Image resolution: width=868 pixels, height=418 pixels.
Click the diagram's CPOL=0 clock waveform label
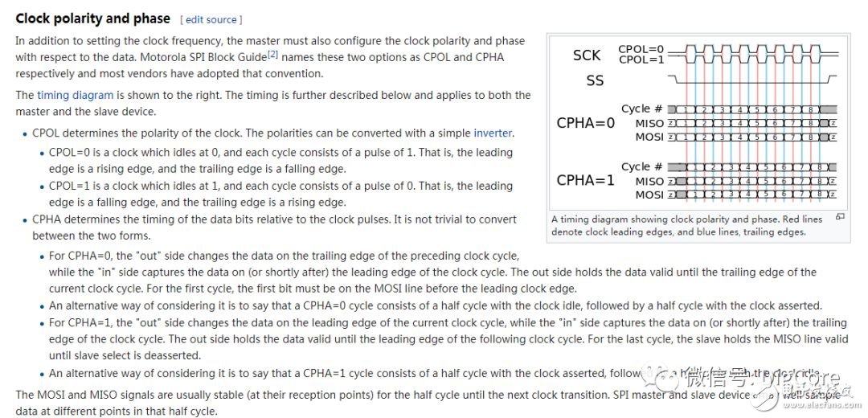(x=641, y=49)
